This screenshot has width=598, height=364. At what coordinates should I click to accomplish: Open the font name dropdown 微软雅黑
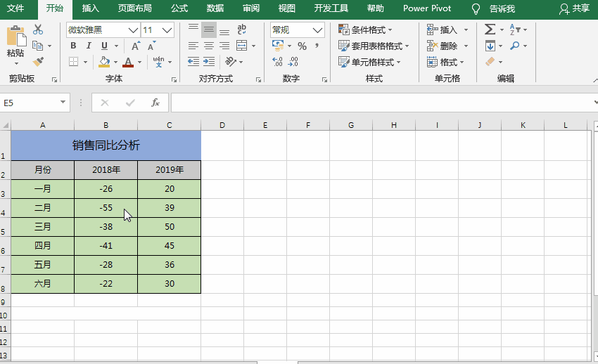tap(133, 30)
